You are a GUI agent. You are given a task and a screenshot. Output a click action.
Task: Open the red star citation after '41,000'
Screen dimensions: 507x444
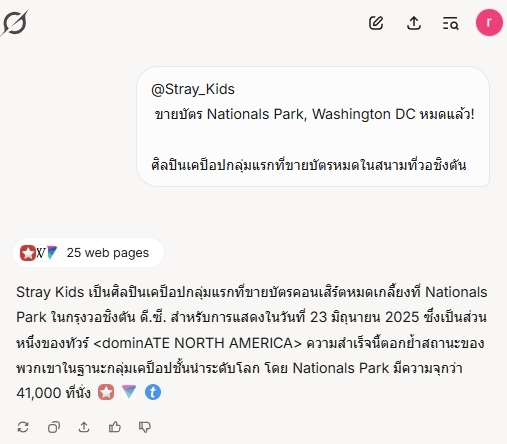point(106,392)
